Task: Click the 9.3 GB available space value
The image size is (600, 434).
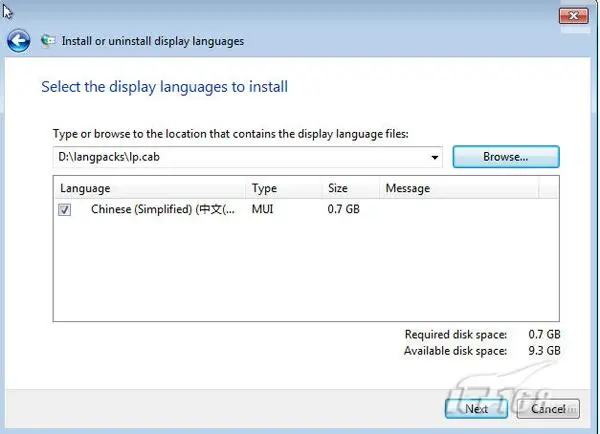Action: point(544,351)
